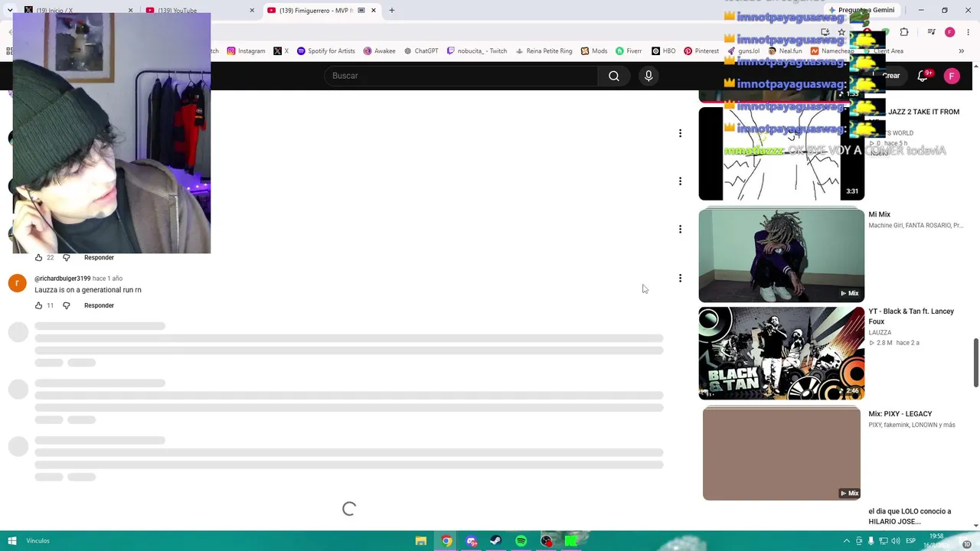Switch input language via ESP indicator
The image size is (980, 551).
[x=910, y=541]
